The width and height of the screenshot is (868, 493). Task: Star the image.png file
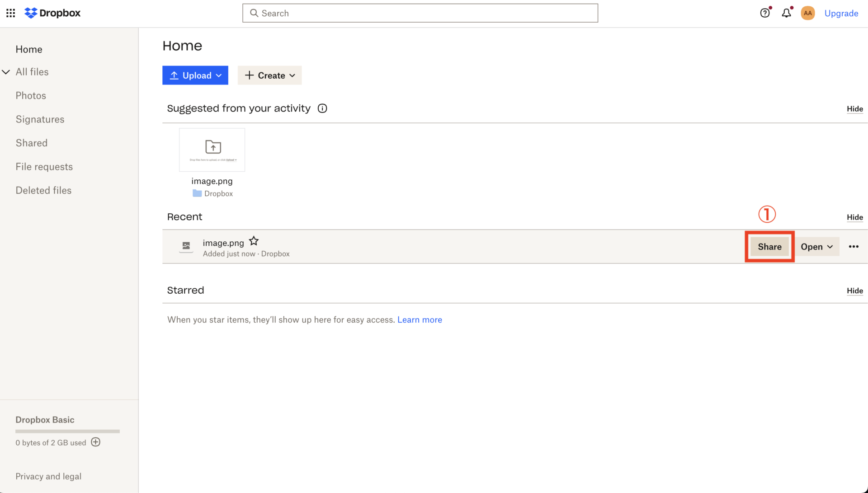[254, 240]
